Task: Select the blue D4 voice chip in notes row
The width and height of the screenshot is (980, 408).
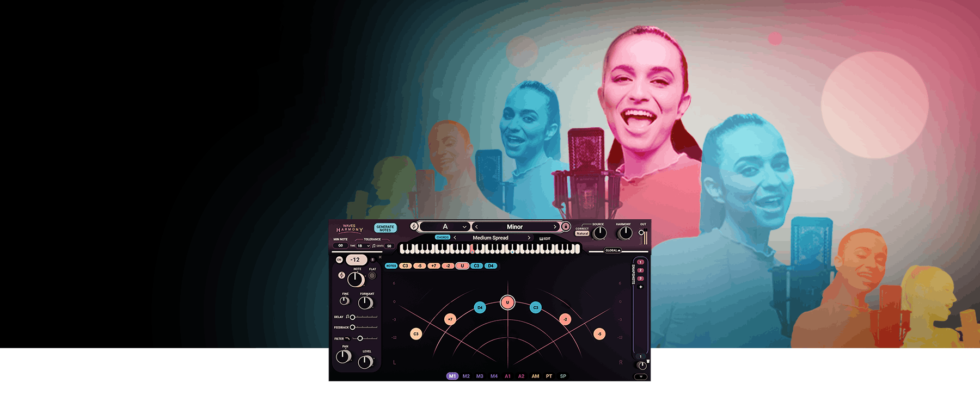Action: 491,266
